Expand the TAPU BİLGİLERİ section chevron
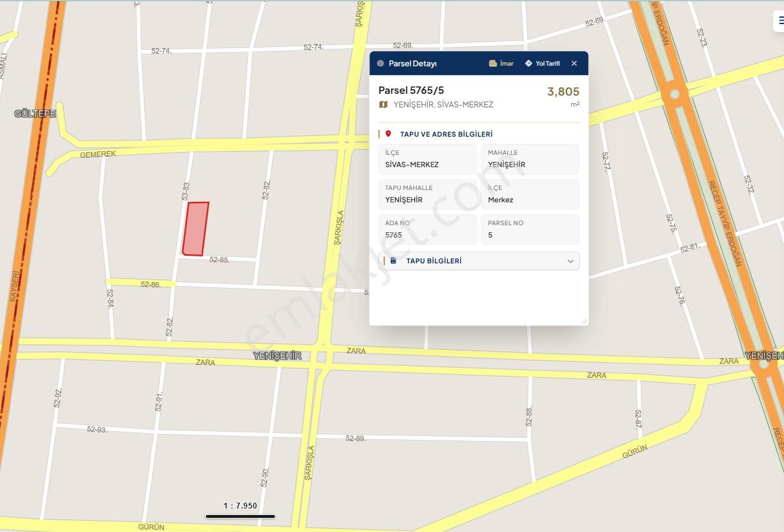The width and height of the screenshot is (784, 532). (x=571, y=261)
